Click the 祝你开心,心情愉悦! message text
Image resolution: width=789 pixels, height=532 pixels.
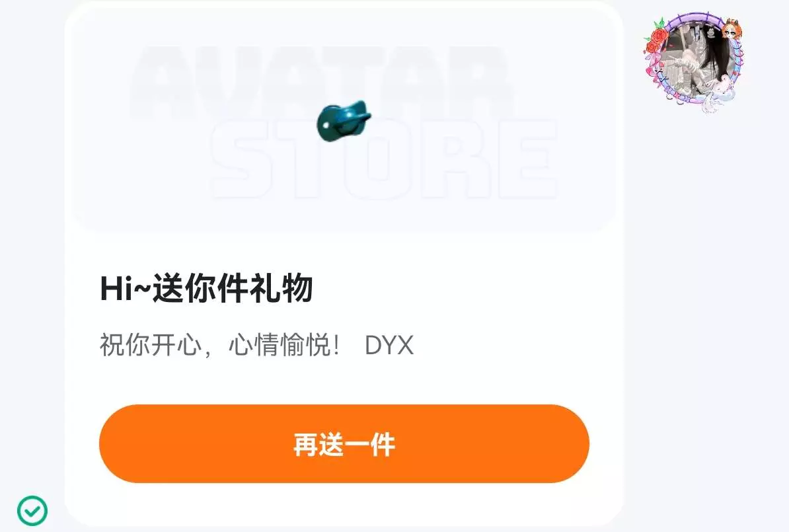[x=220, y=345]
